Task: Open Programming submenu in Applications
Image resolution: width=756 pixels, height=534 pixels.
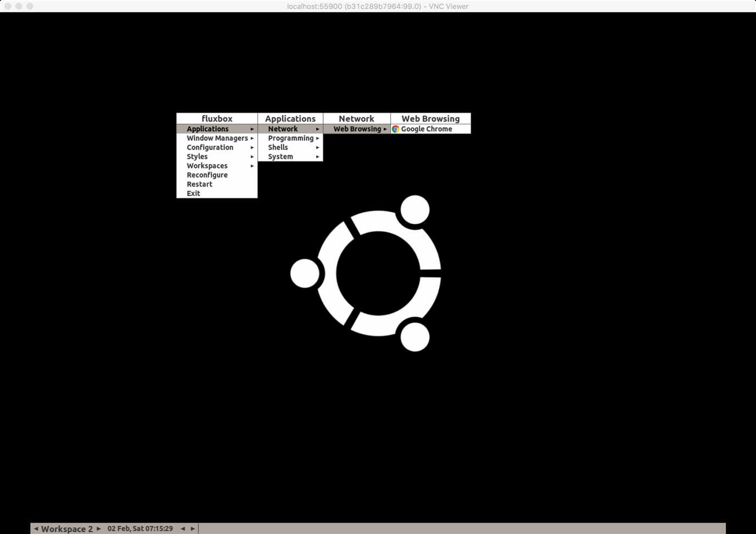Action: pos(290,138)
